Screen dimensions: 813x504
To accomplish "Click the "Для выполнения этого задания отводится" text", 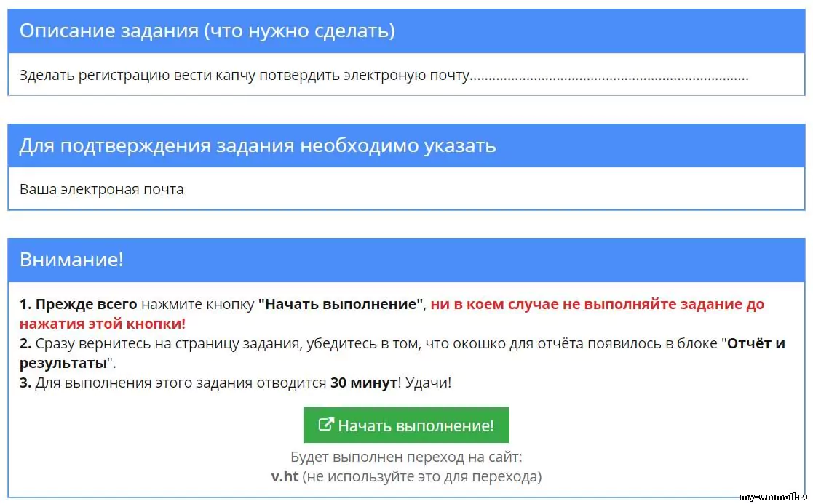I will tap(181, 383).
